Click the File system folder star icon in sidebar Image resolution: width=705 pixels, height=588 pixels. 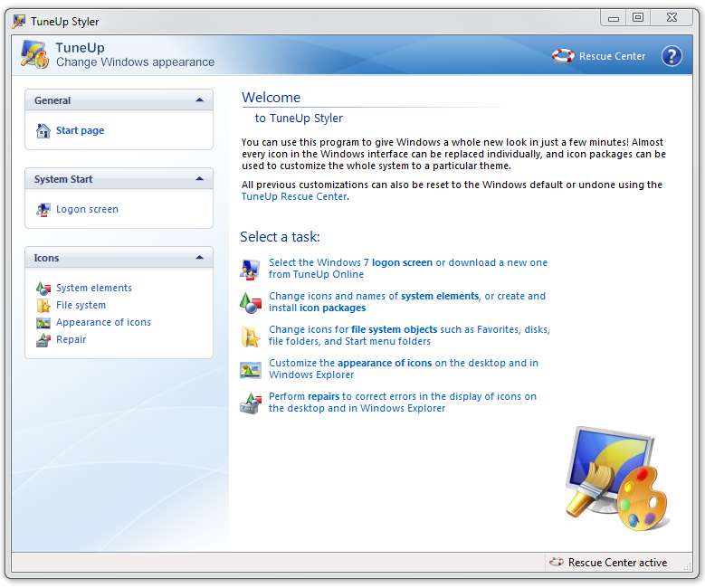pos(43,305)
